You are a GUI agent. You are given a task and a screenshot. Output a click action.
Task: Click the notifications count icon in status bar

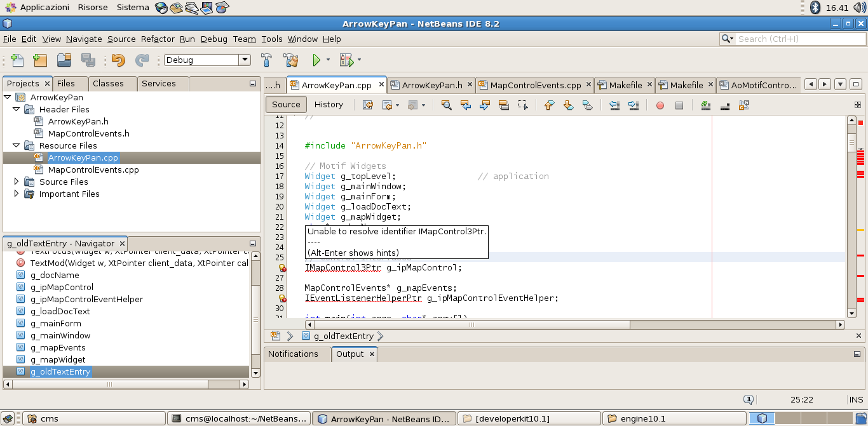749,399
